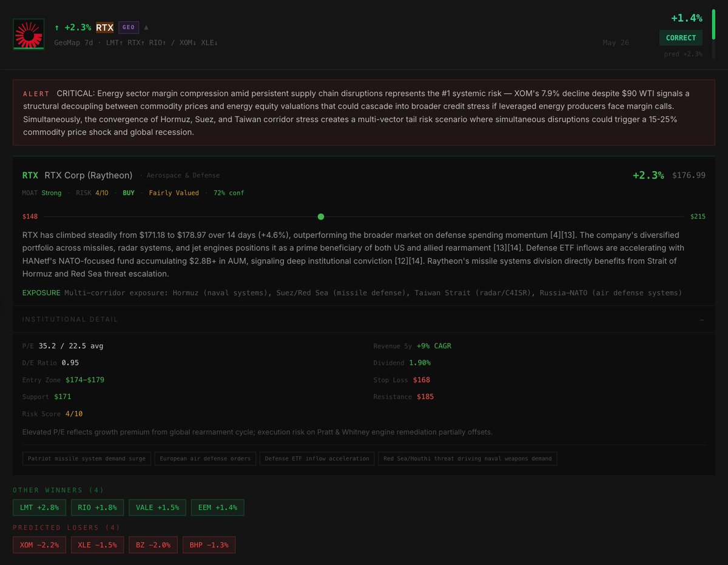This screenshot has height=565, width=728.
Task: Click the green price range slider dot
Action: [x=321, y=217]
